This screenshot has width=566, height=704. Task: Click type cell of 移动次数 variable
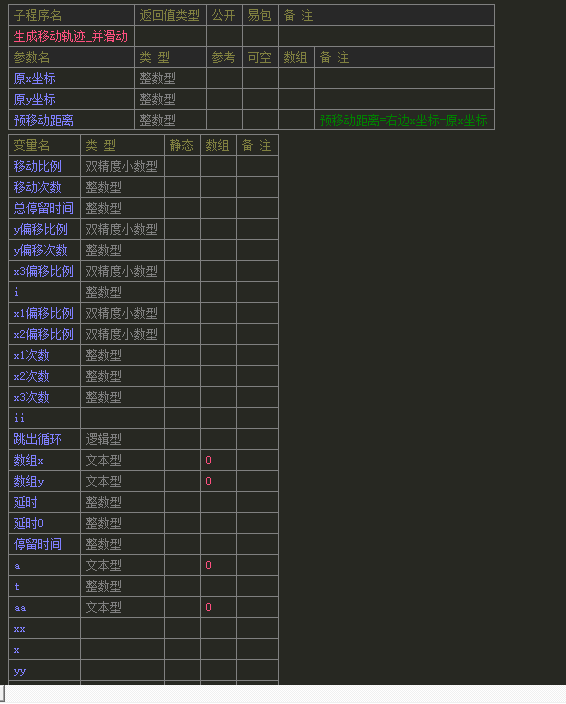point(122,187)
